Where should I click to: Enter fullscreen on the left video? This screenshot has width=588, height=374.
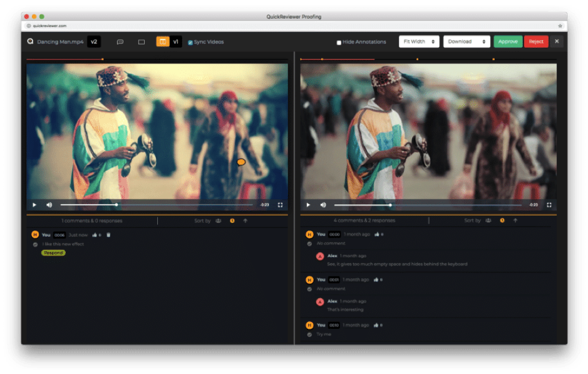[280, 205]
